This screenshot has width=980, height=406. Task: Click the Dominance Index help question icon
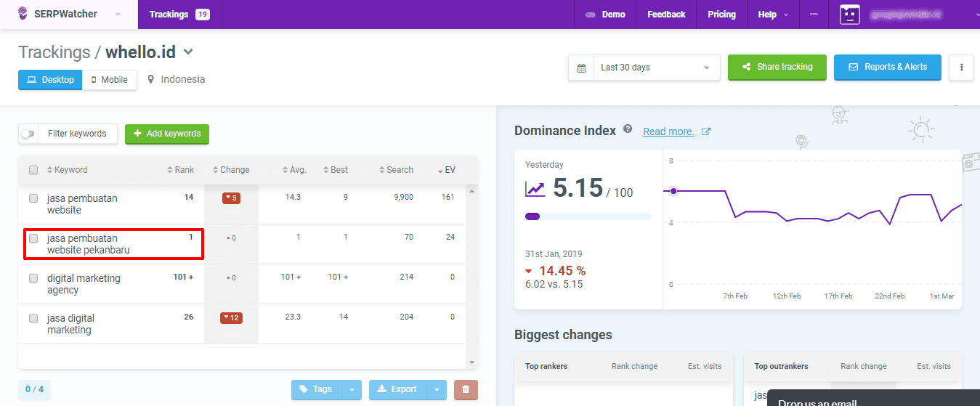[x=628, y=130]
